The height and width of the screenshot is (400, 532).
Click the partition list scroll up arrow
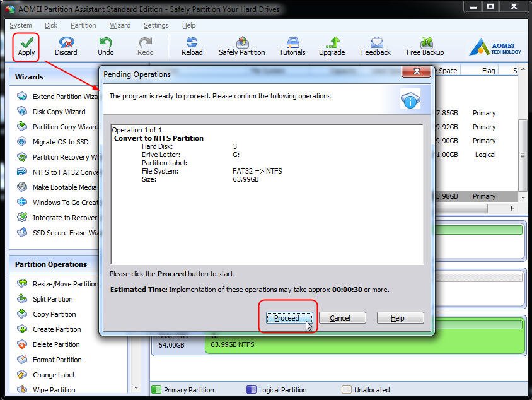click(523, 69)
